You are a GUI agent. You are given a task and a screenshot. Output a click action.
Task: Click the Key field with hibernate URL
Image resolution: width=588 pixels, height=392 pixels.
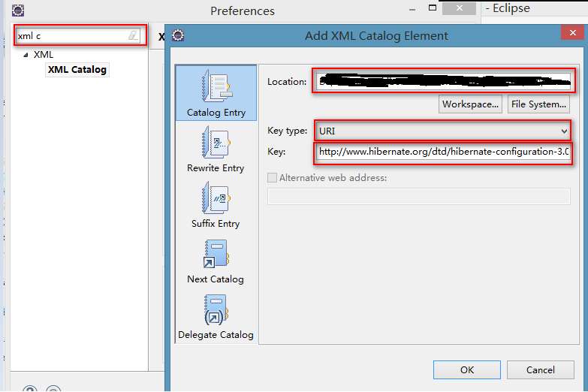coord(443,152)
